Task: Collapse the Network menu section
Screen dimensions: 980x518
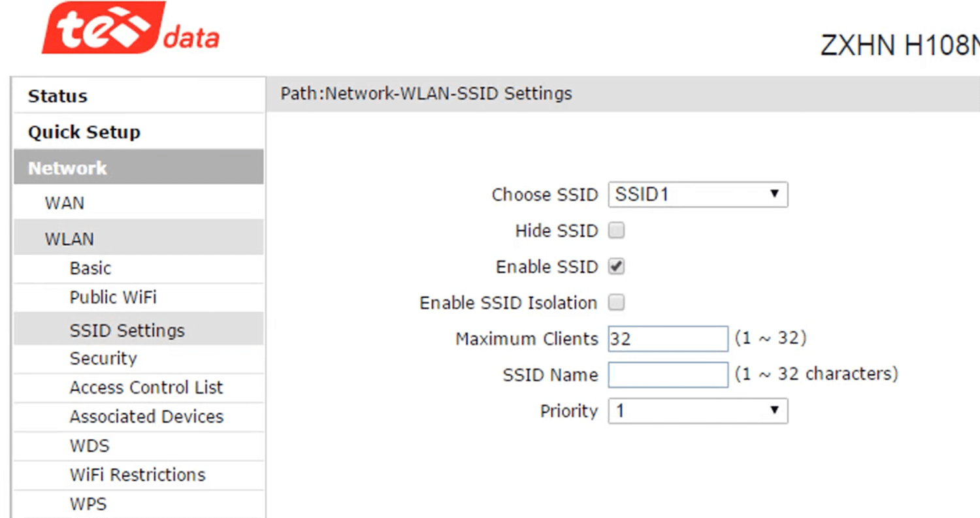Action: pyautogui.click(x=67, y=168)
